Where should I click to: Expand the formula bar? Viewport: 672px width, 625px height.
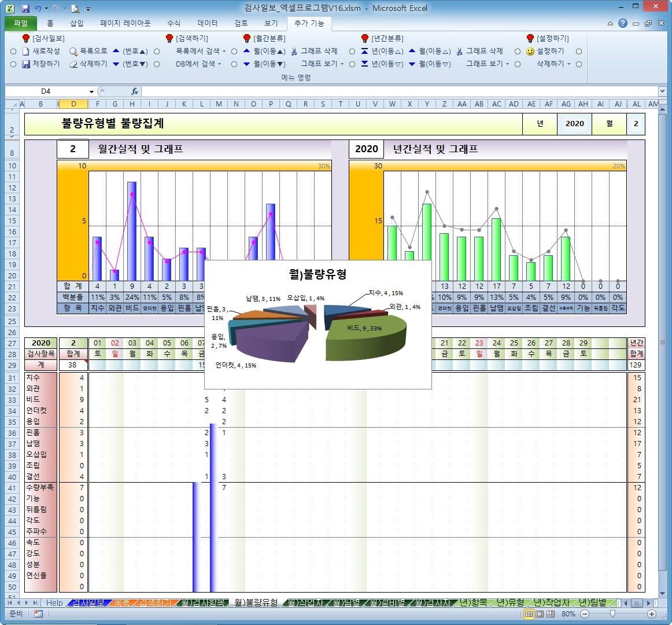[x=663, y=91]
